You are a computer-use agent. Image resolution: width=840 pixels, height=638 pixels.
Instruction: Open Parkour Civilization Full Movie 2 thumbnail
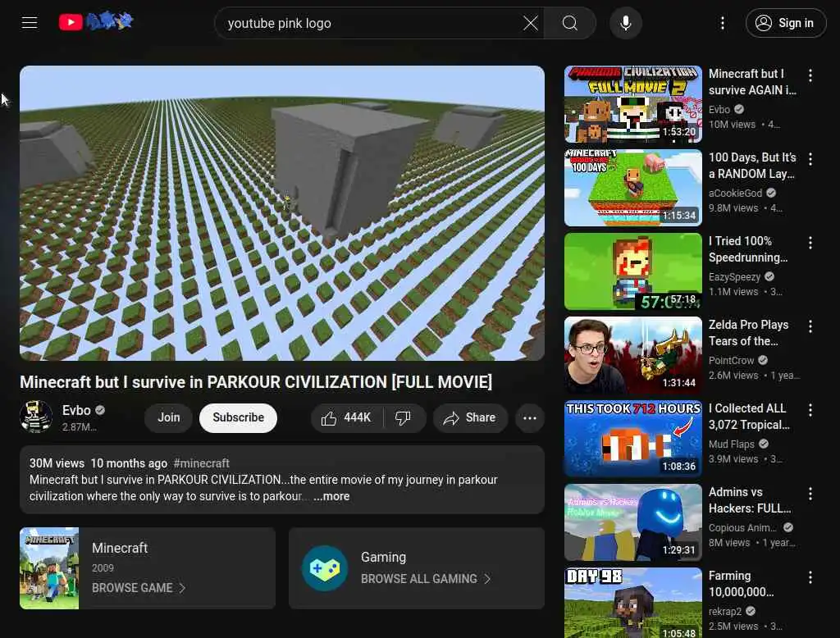(x=632, y=104)
